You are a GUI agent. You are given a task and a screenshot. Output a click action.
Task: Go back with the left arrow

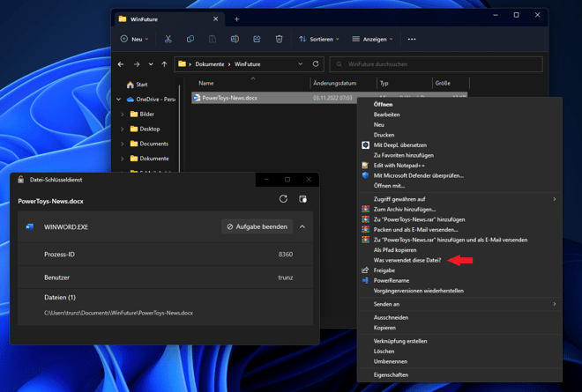[x=121, y=64]
